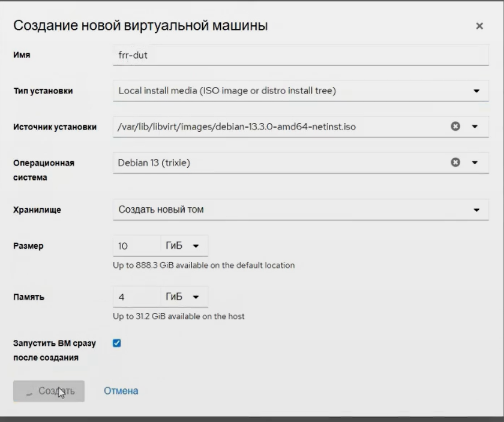Click the Отмена link

121,391
